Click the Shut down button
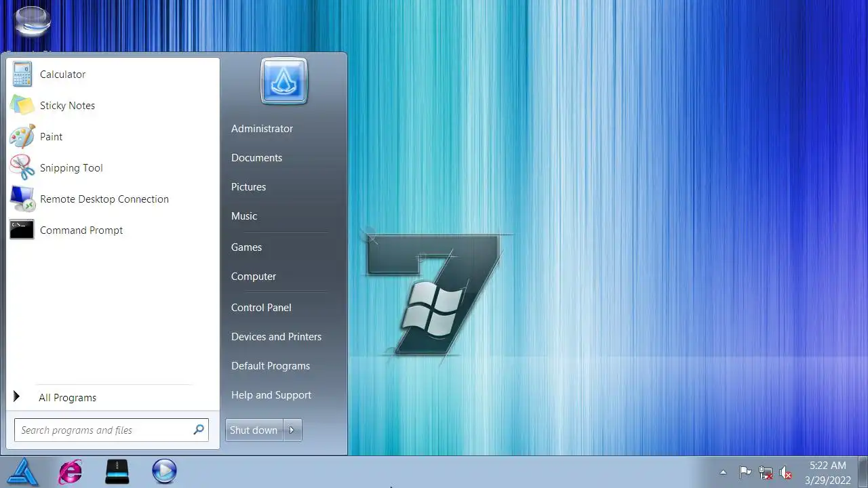 (254, 430)
